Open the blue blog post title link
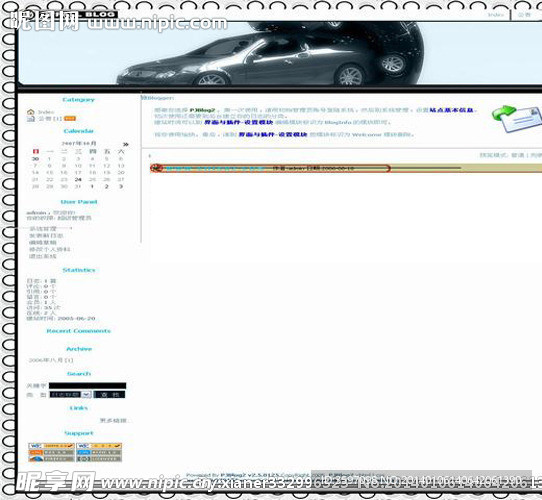The width and height of the screenshot is (542, 500). tap(216, 169)
